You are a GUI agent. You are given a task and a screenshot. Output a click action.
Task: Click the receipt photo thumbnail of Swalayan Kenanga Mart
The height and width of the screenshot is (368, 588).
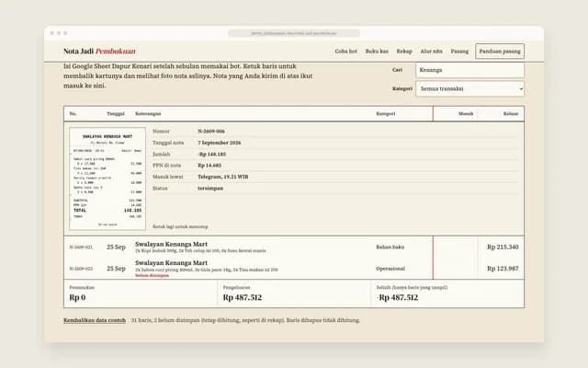(x=107, y=178)
